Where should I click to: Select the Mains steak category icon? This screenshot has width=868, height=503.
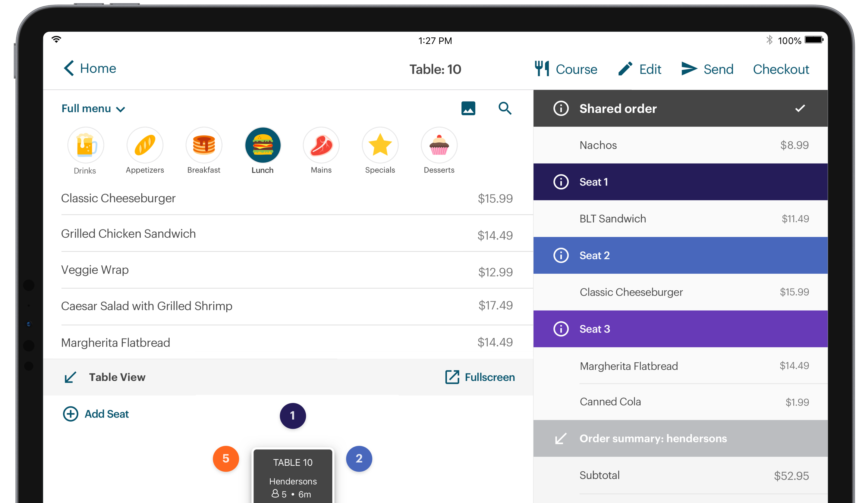321,145
